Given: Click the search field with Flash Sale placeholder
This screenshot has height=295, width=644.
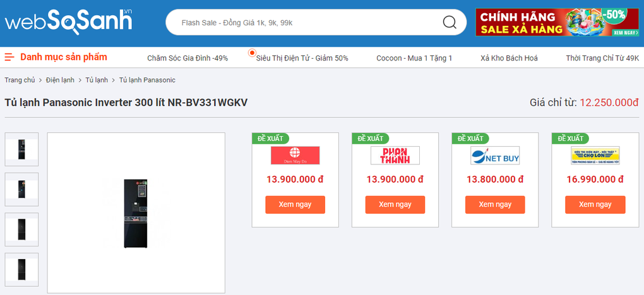Looking at the screenshot, I should point(316,22).
